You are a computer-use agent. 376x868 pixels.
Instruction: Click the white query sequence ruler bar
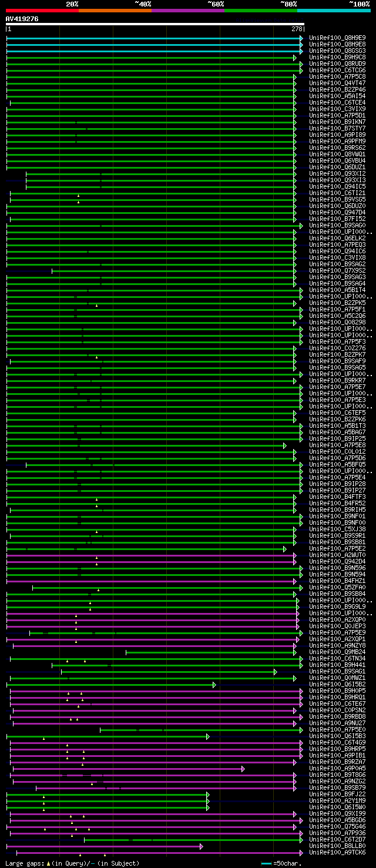tap(155, 24)
